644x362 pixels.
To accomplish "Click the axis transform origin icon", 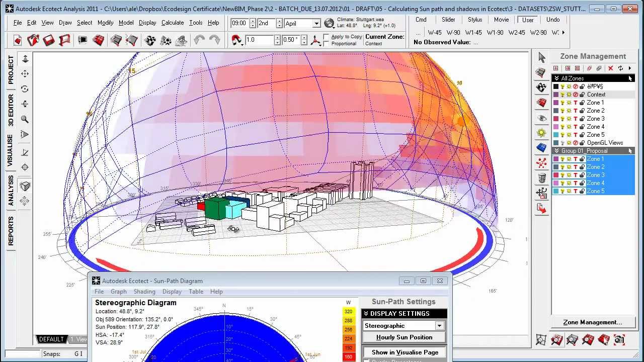I will point(316,40).
